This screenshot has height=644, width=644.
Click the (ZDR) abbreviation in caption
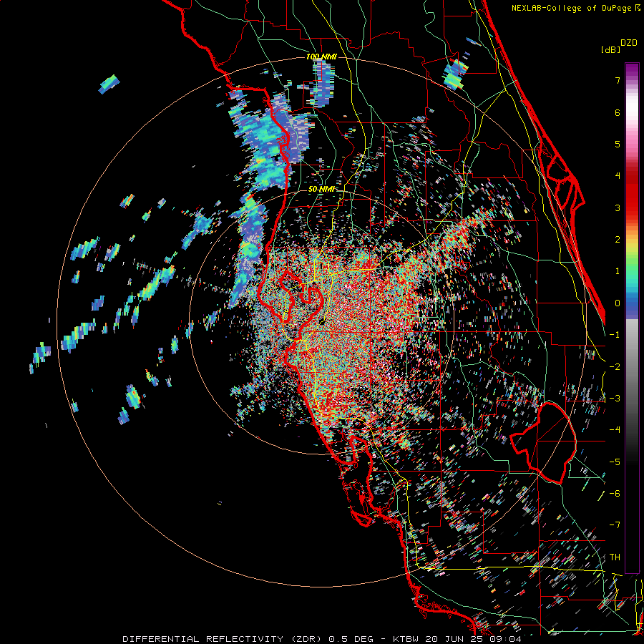307,639
